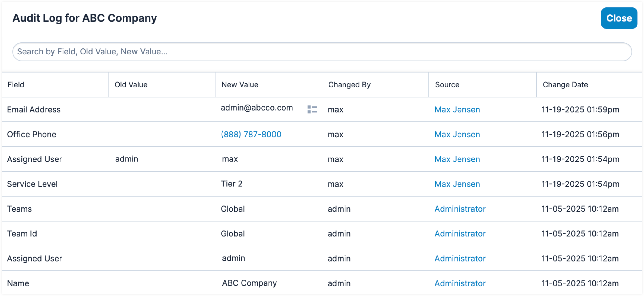Viewport: 644px width, 296px height.
Task: Open Max Jensen link in Email Address row
Action: (457, 109)
